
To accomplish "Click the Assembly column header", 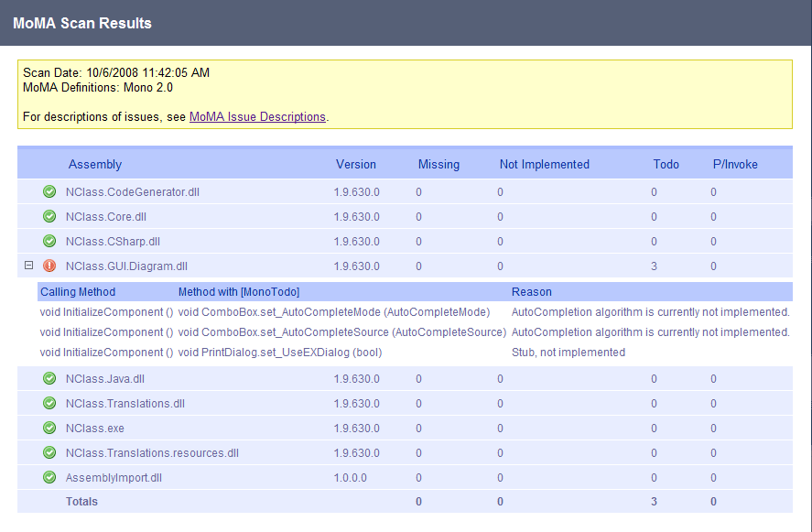I will pyautogui.click(x=95, y=165).
